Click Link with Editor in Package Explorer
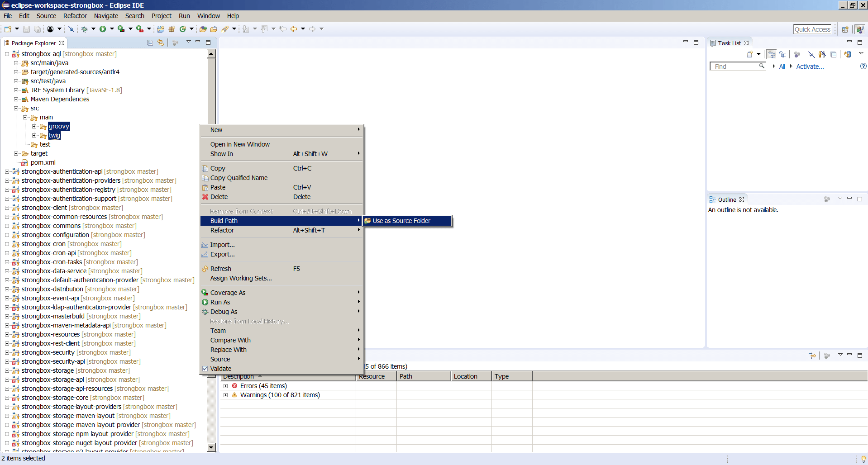This screenshot has width=868, height=465. [x=161, y=43]
